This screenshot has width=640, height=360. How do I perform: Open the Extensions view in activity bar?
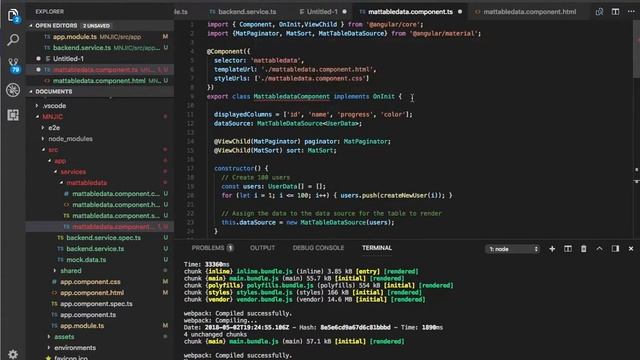coord(13,115)
